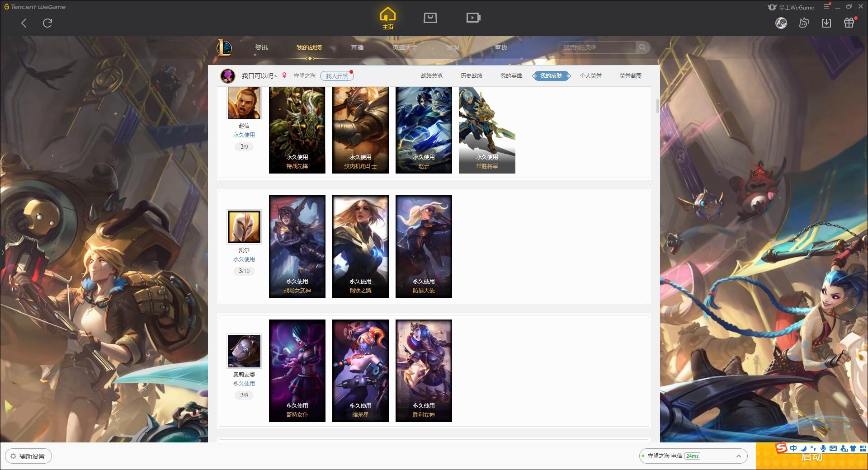Viewport: 868px width, 470px height.
Task: Open the 胜利女神 skin card
Action: (x=424, y=371)
